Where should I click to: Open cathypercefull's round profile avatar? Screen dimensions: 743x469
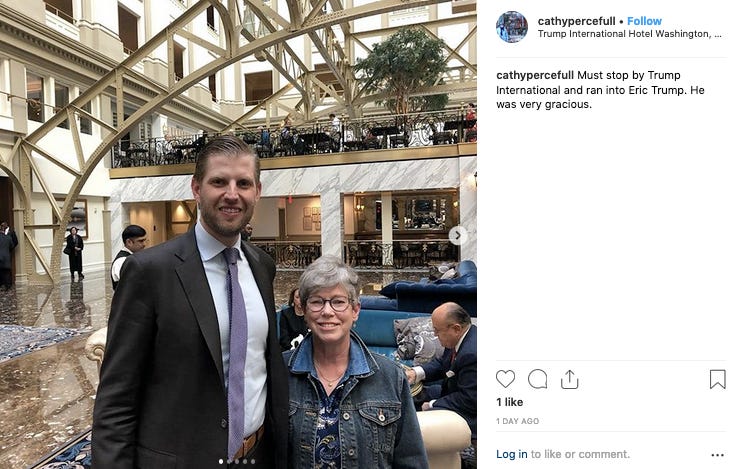click(512, 27)
